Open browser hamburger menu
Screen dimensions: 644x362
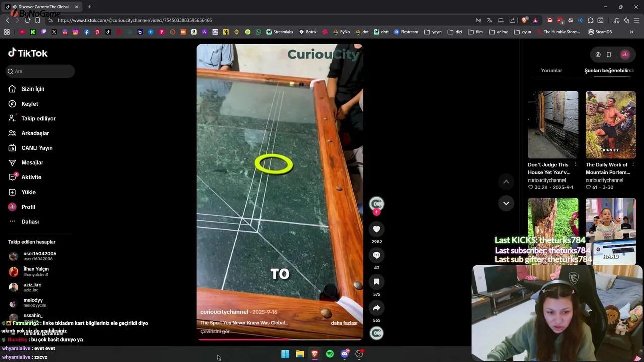click(637, 20)
